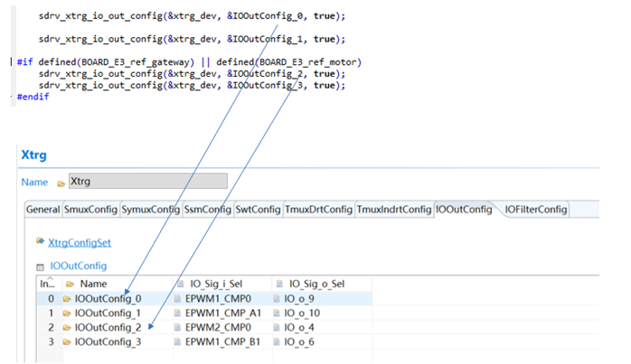631x364 pixels.
Task: Click the folder icon beside Name field
Action: pos(61,183)
